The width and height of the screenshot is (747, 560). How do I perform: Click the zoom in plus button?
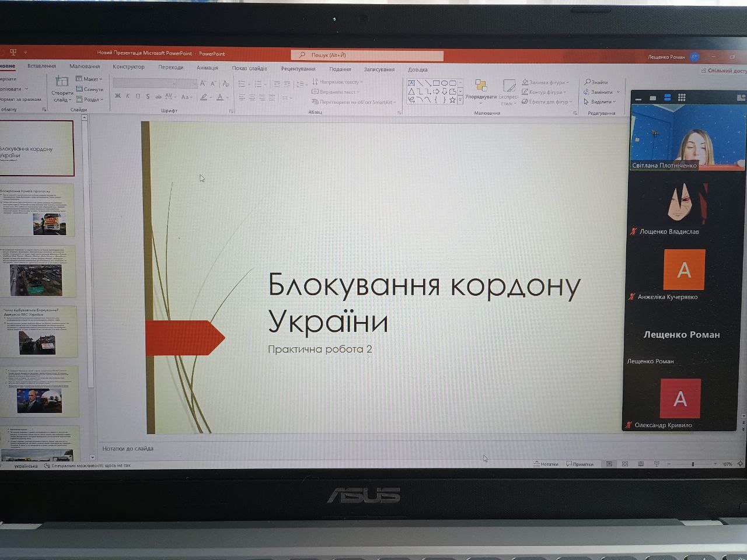pos(715,464)
